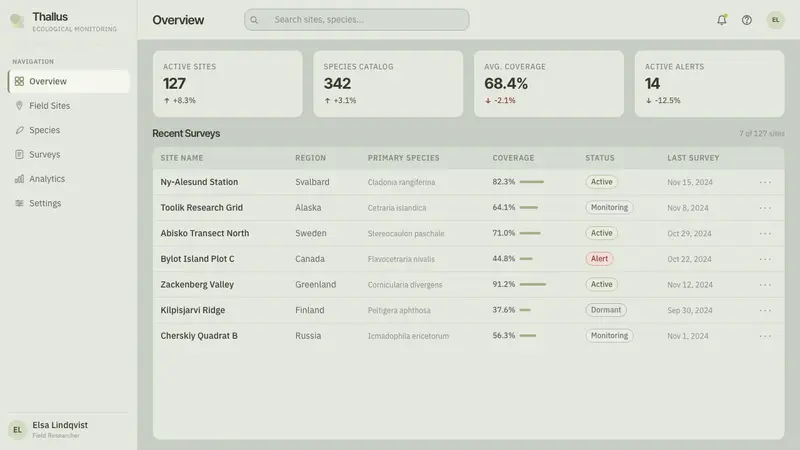Image resolution: width=800 pixels, height=450 pixels.
Task: Open the EL avatar menu in header
Action: pyautogui.click(x=776, y=20)
